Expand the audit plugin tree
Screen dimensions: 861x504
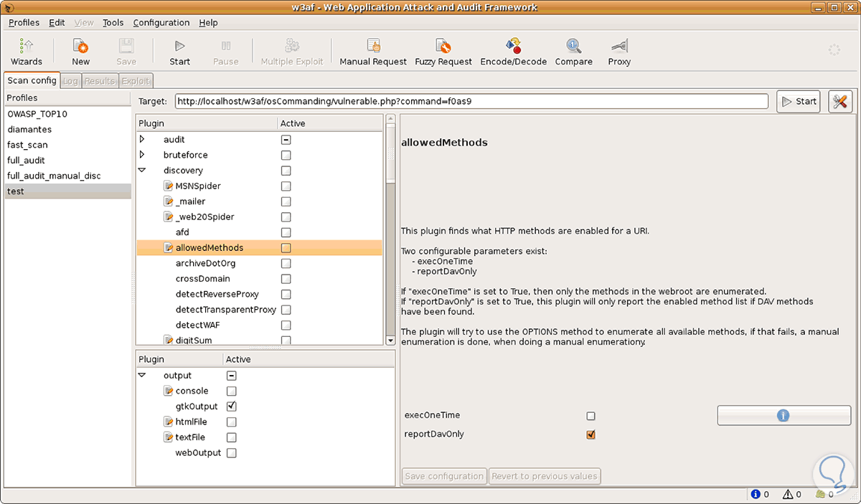(x=142, y=139)
